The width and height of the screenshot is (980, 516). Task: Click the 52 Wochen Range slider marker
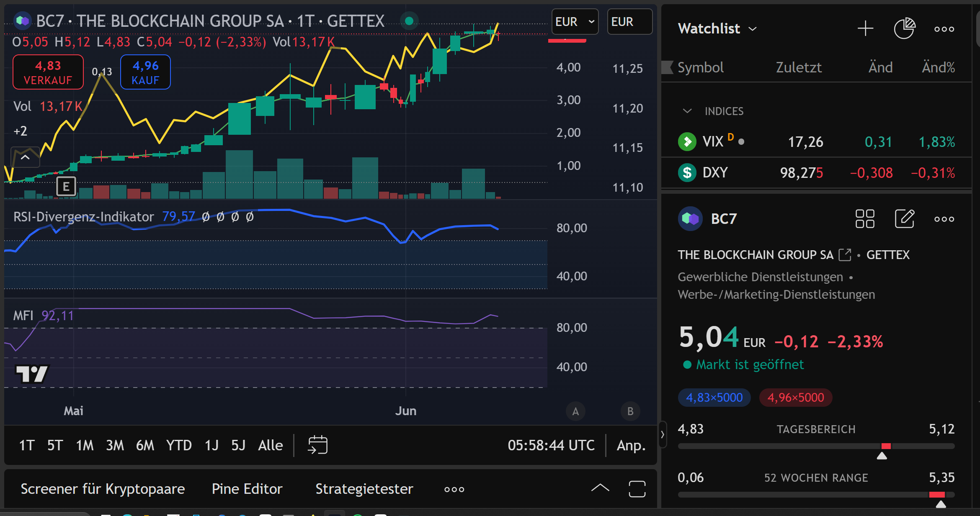[x=941, y=504]
